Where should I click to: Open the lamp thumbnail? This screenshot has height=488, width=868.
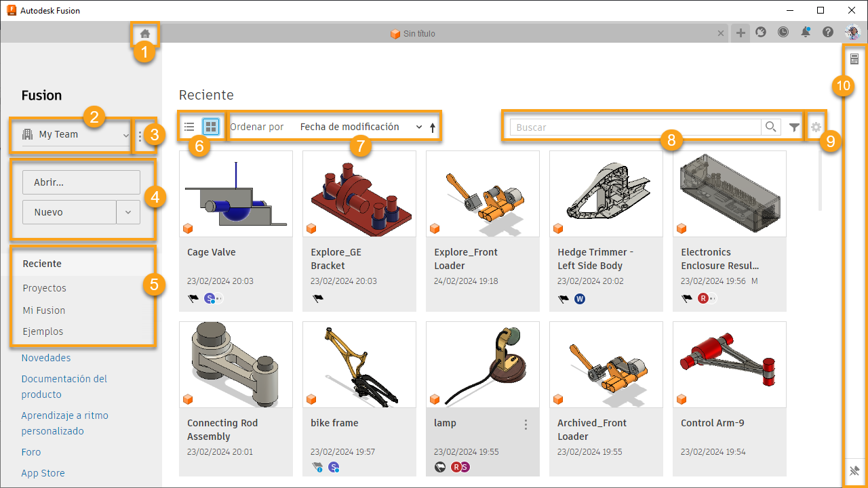tap(483, 364)
